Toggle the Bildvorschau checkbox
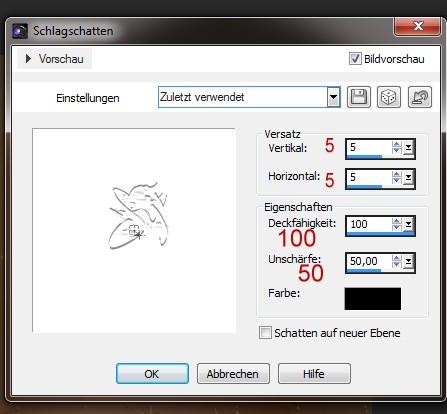447x414 pixels. pyautogui.click(x=355, y=59)
